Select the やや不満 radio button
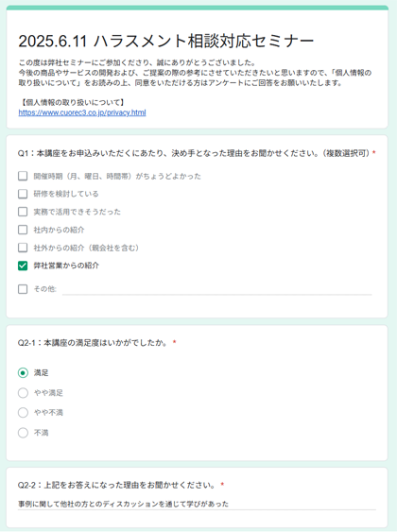The image size is (397, 532). pos(23,413)
